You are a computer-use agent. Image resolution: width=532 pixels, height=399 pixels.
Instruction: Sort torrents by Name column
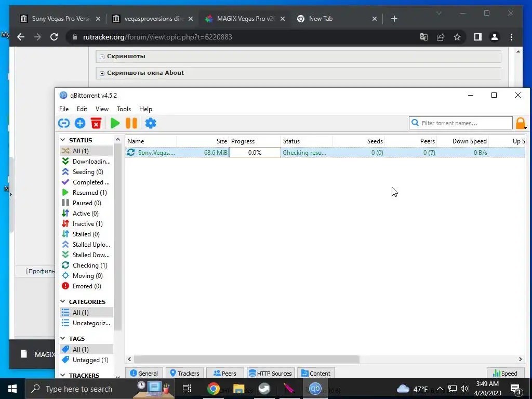tap(151, 141)
